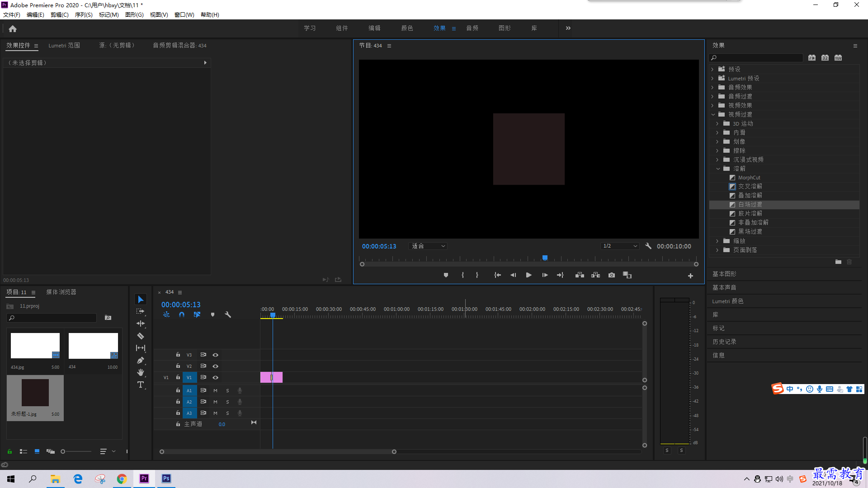Open 序列(S) menu
The height and width of the screenshot is (488, 868).
click(84, 14)
